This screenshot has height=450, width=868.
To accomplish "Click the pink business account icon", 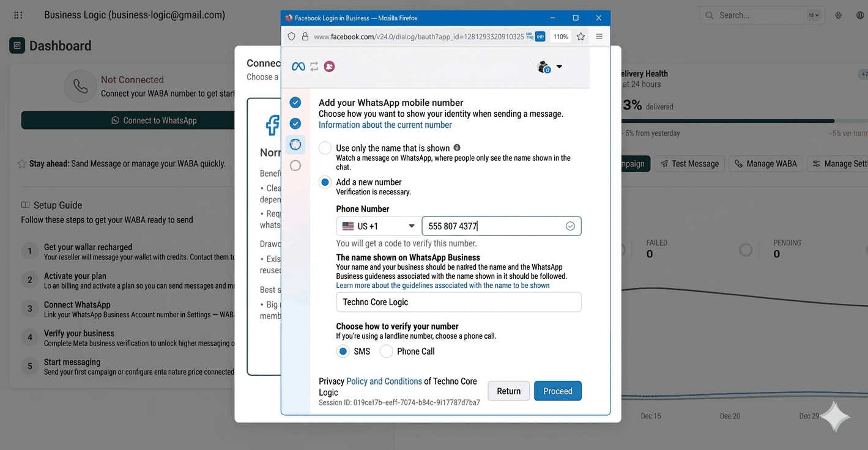I will (329, 67).
